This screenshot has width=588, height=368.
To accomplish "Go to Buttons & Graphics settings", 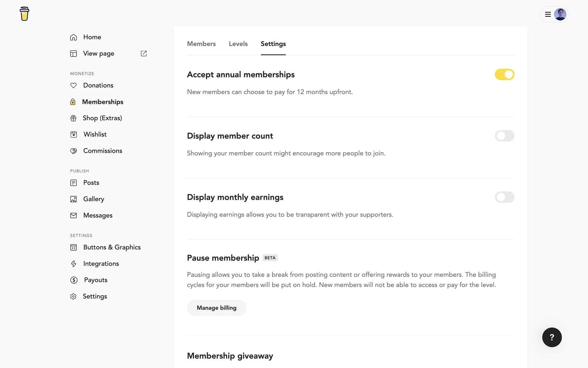I will pyautogui.click(x=112, y=247).
